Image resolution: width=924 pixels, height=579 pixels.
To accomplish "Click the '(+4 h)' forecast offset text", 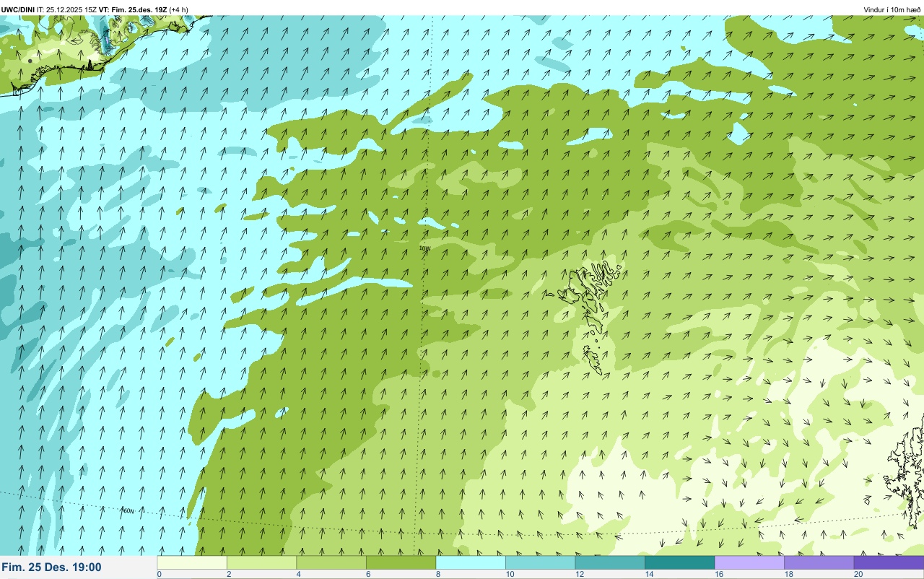I will (x=179, y=9).
